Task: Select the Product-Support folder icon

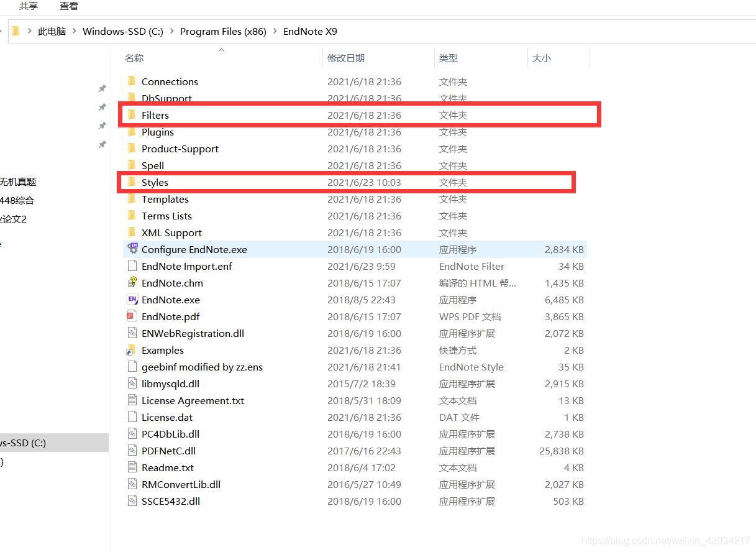Action: click(x=132, y=149)
